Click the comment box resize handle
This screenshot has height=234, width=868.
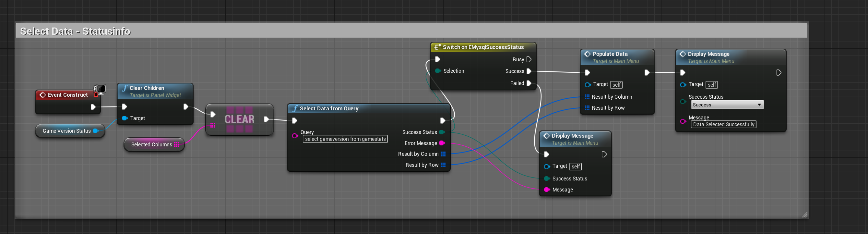click(x=804, y=215)
